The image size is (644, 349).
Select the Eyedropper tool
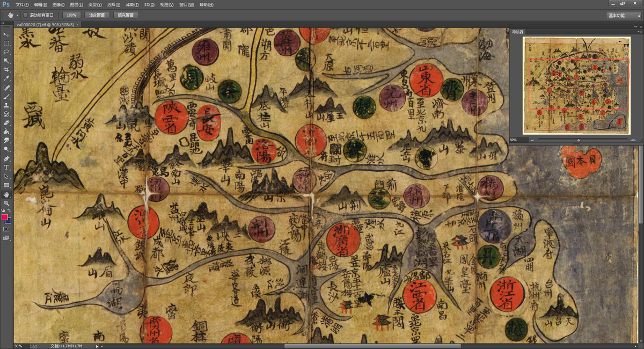coord(6,78)
